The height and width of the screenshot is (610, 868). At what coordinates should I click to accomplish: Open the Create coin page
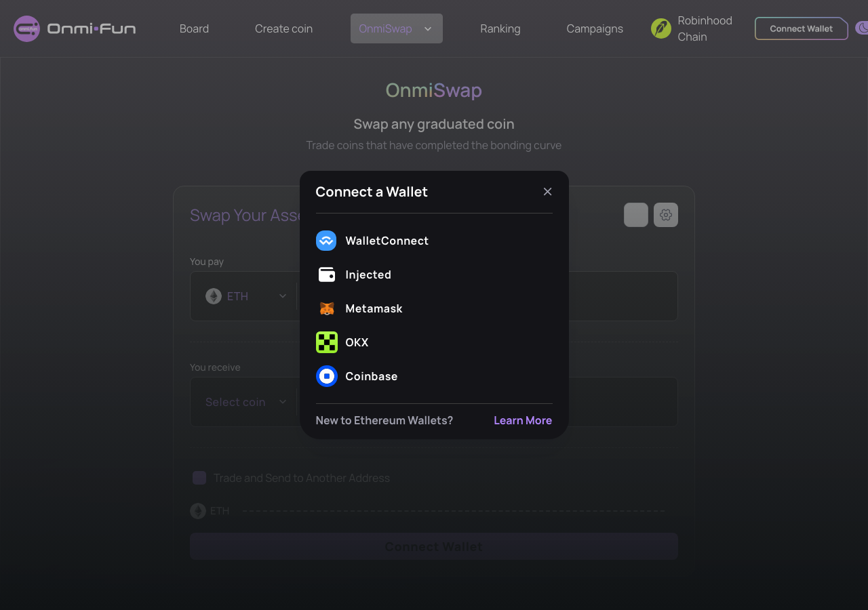(283, 28)
